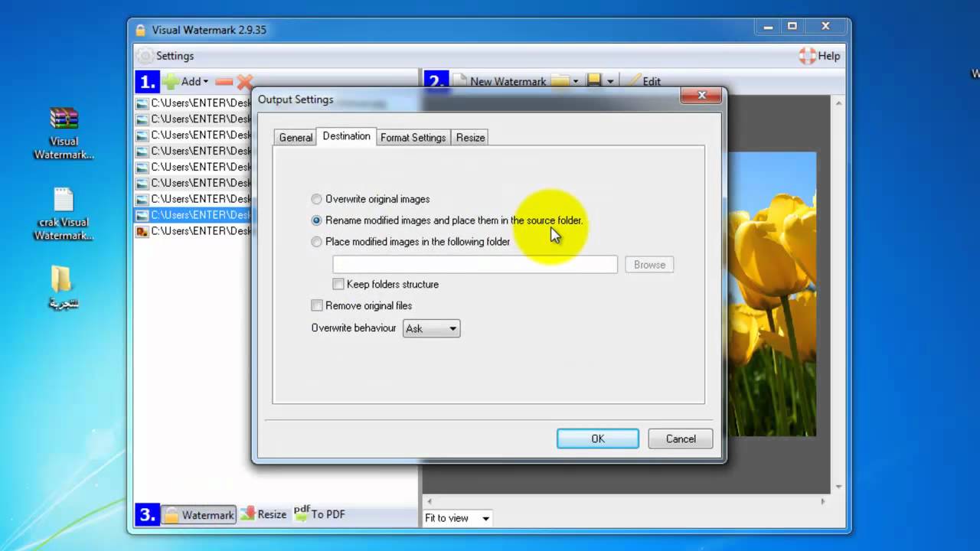
Task: Open the crak Visual Watermark file on desktop
Action: (x=64, y=214)
